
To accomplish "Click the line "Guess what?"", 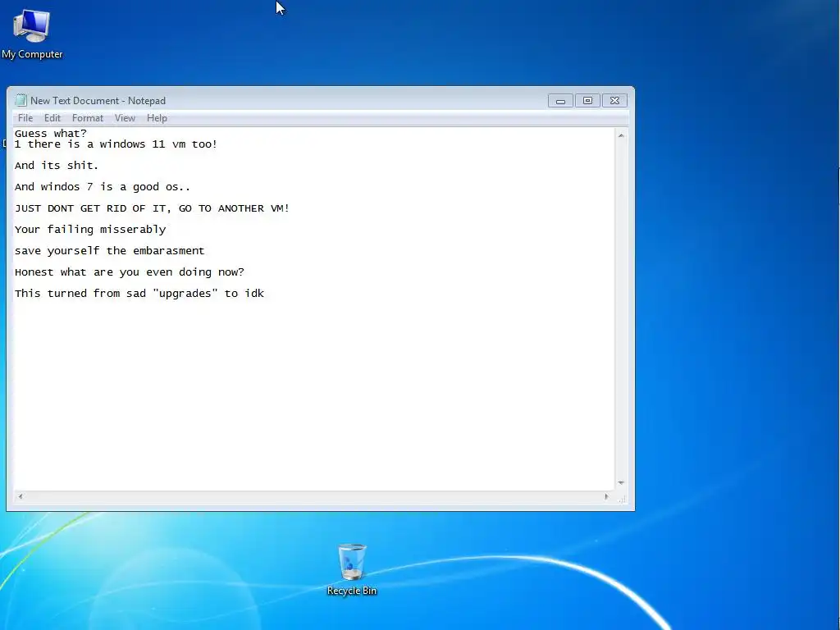I will [x=50, y=134].
